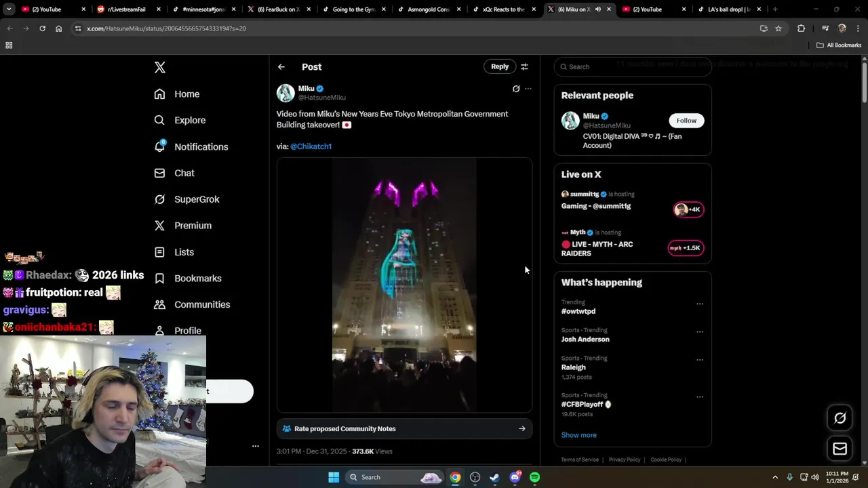The width and height of the screenshot is (868, 488).
Task: Switch to xQc Reacts tab
Action: 502,9
